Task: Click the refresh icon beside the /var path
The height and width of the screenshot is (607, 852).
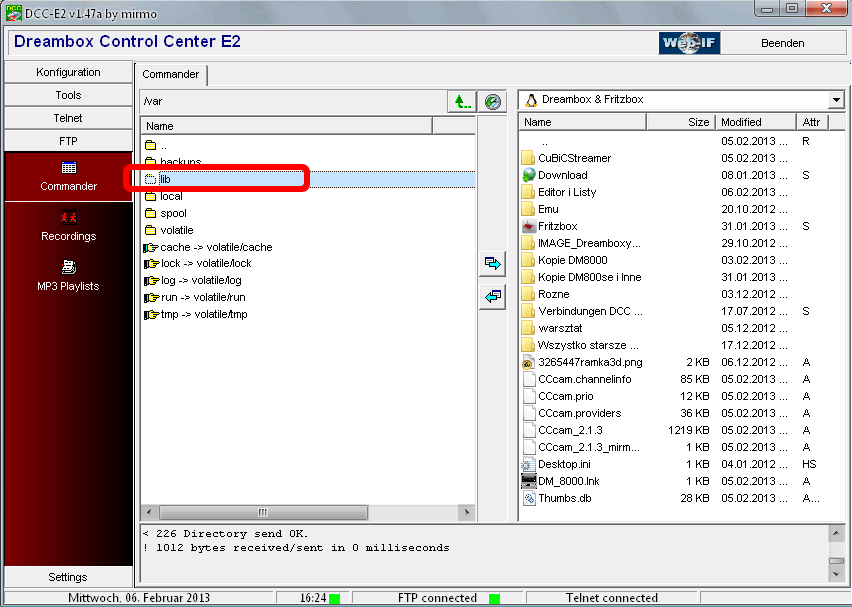Action: pyautogui.click(x=491, y=101)
